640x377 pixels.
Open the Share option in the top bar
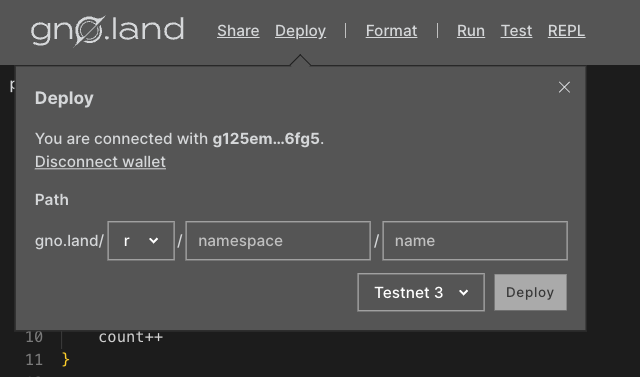[x=238, y=31]
